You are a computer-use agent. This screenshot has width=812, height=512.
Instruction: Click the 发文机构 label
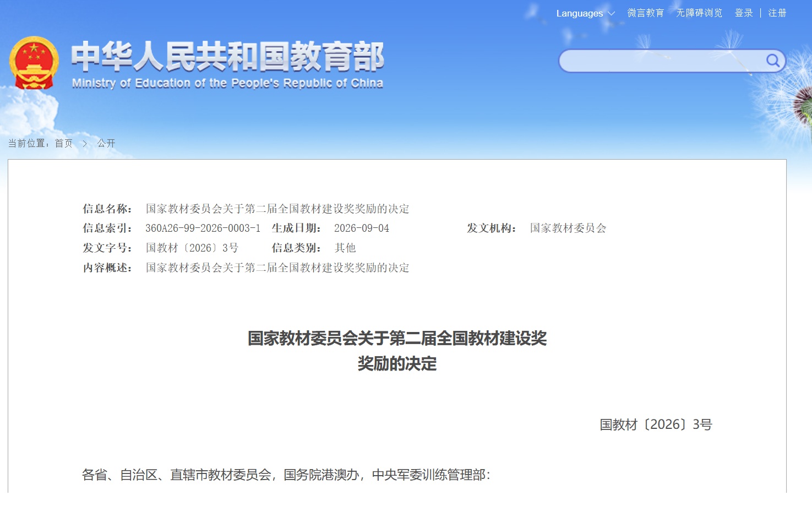492,228
